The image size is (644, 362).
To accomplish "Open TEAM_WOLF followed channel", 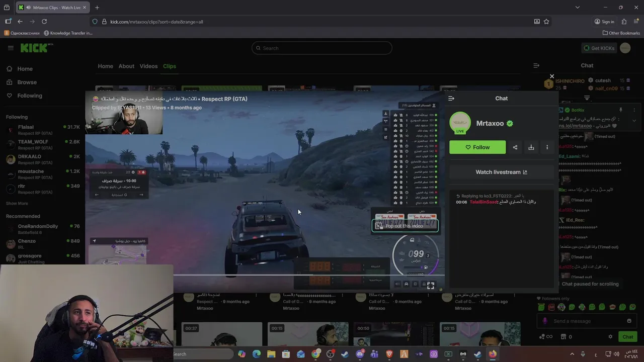I will (x=43, y=144).
